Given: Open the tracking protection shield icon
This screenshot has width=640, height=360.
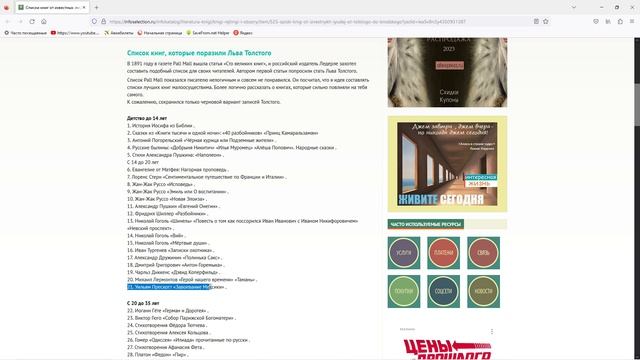Looking at the screenshot, I should tap(94, 22).
